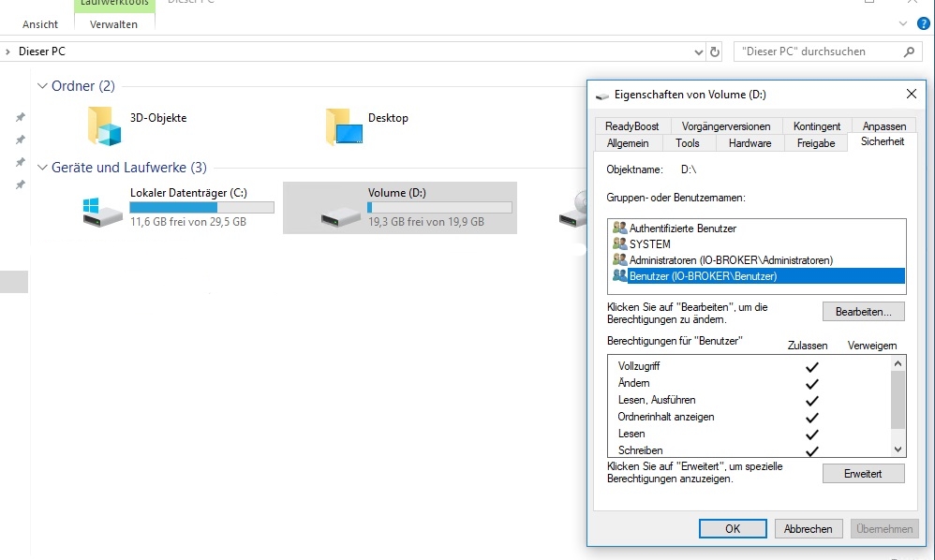935x560 pixels.
Task: Click the Vollzugriff permission row
Action: 749,366
